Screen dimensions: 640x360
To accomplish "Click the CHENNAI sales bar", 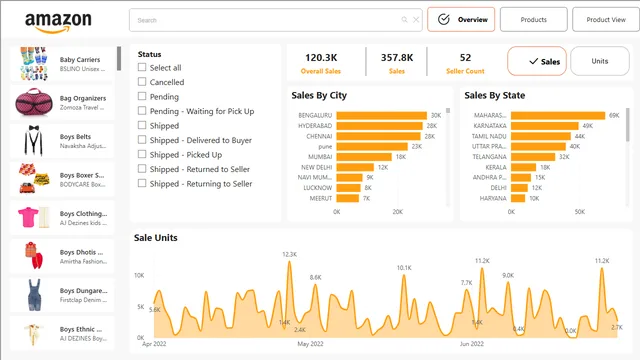I will [x=378, y=136].
